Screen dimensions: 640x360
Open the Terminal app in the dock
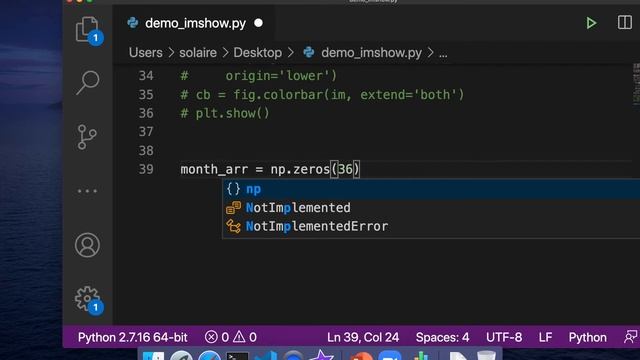(237, 356)
